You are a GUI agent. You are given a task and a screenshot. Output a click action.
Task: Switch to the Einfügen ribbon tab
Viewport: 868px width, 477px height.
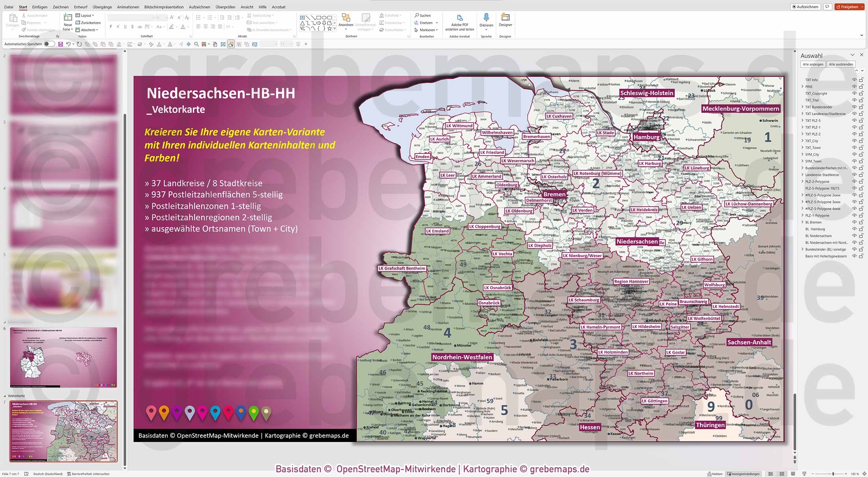39,7
